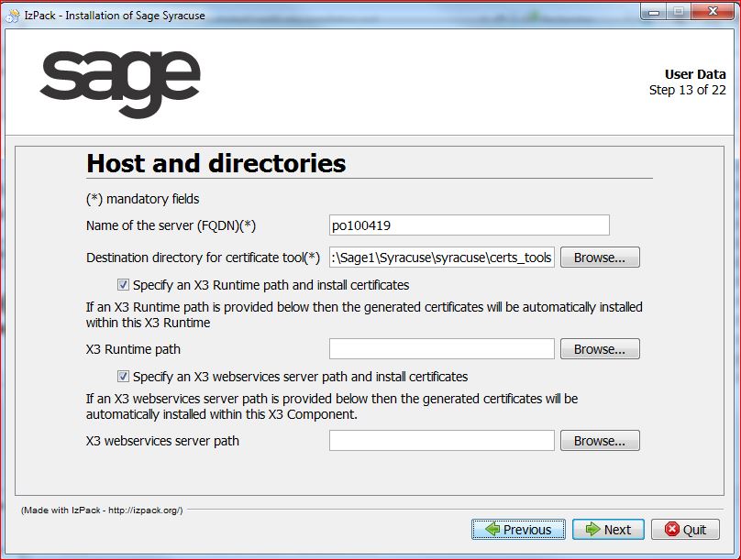
Task: Browse for the X3 Runtime path
Action: 599,349
